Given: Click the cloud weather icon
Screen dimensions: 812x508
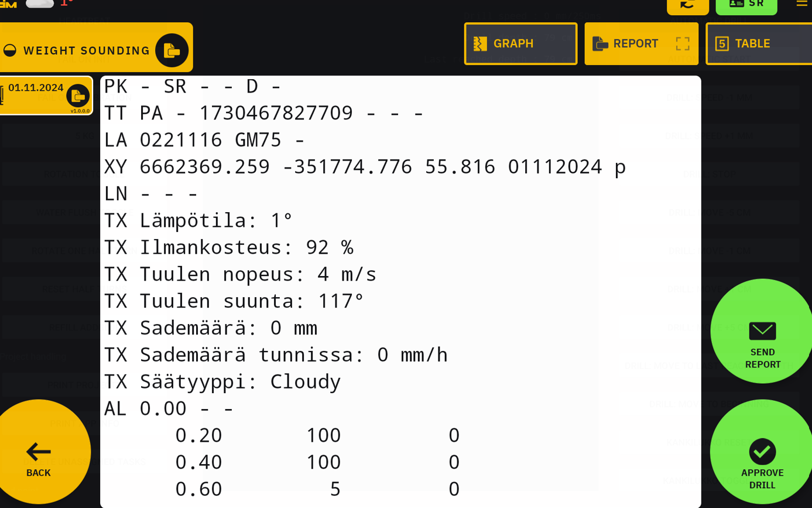Looking at the screenshot, I should click(x=40, y=4).
